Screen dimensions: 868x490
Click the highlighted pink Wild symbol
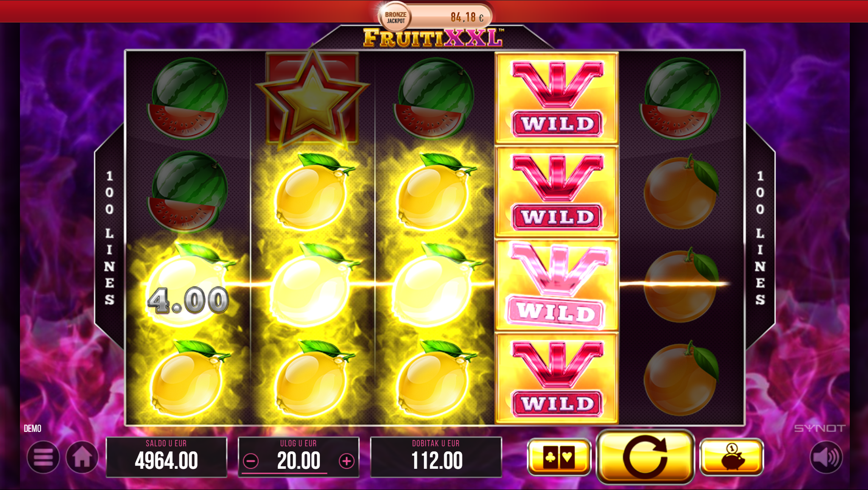[557, 285]
